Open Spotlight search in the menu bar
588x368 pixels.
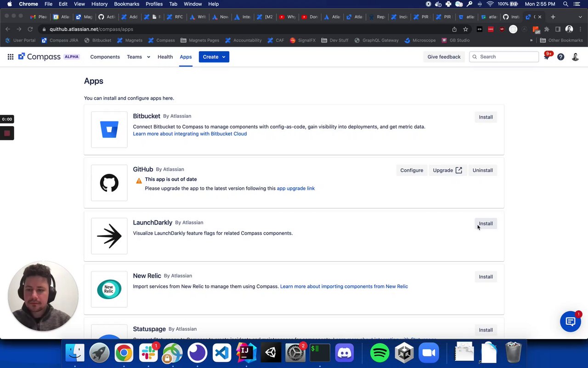[x=565, y=4]
